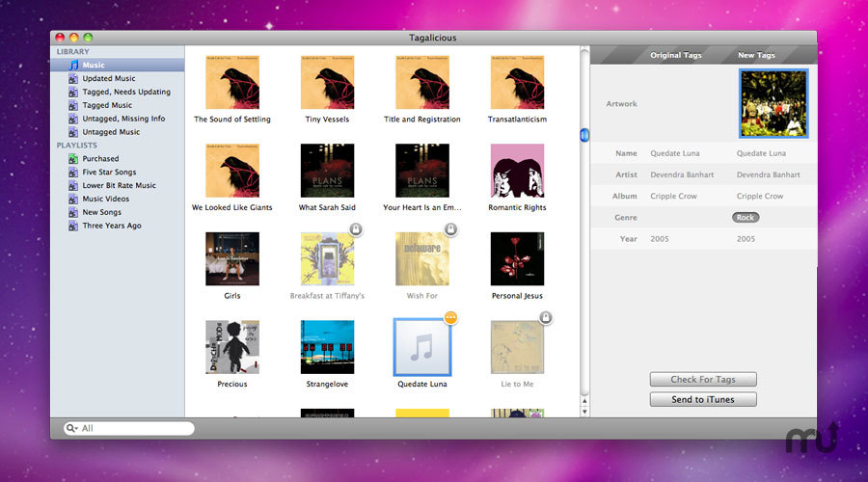Open the Updated Music list
Viewport: 868px width, 482px height.
(109, 79)
